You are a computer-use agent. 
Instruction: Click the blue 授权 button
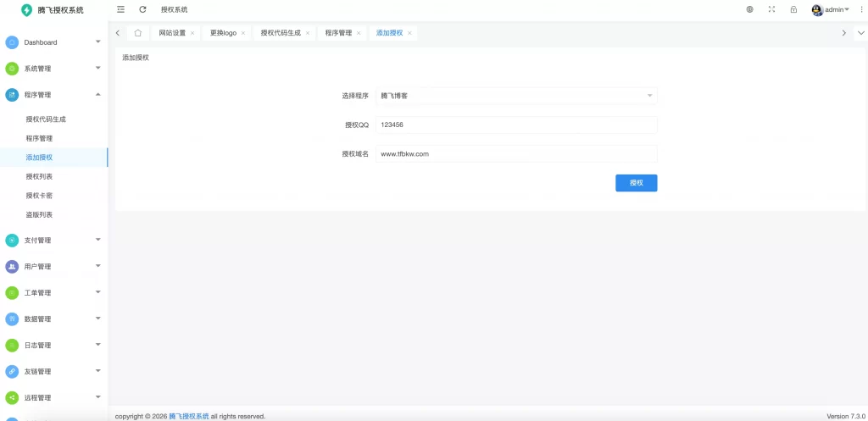(x=636, y=183)
